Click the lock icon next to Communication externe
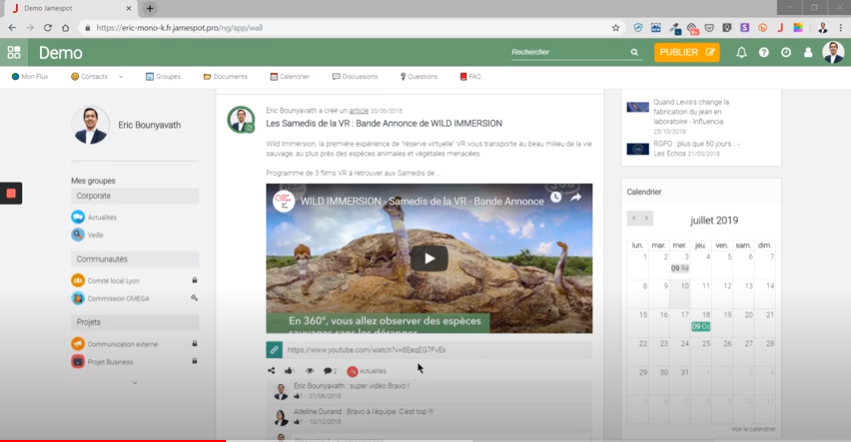Image resolution: width=851 pixels, height=442 pixels. (x=194, y=343)
